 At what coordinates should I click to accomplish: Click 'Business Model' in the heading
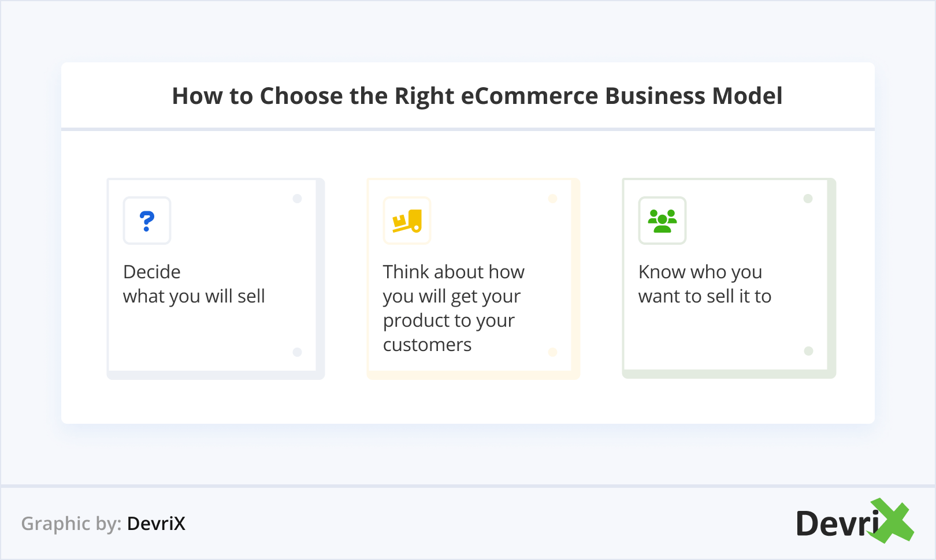693,96
